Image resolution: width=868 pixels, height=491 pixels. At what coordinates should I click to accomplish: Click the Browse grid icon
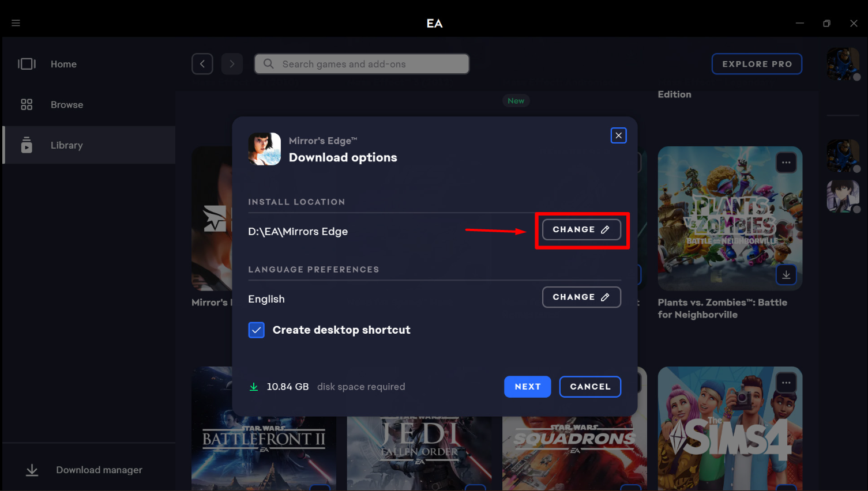coord(27,105)
